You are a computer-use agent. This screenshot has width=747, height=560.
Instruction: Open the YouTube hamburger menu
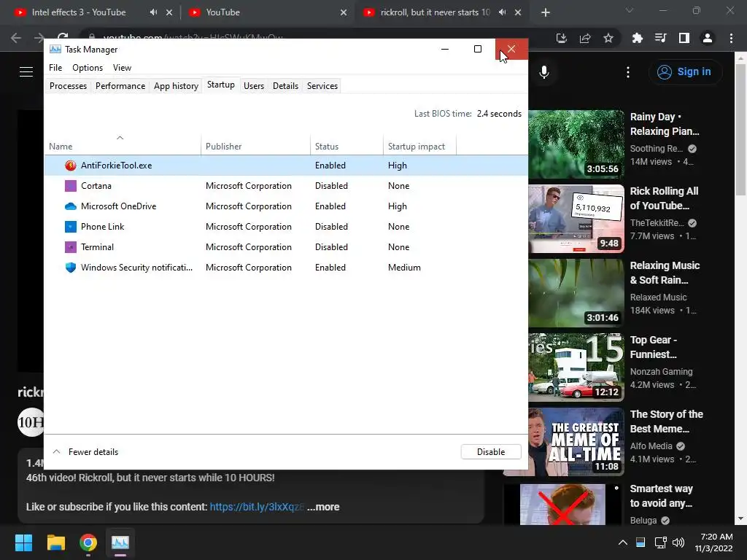pos(26,72)
